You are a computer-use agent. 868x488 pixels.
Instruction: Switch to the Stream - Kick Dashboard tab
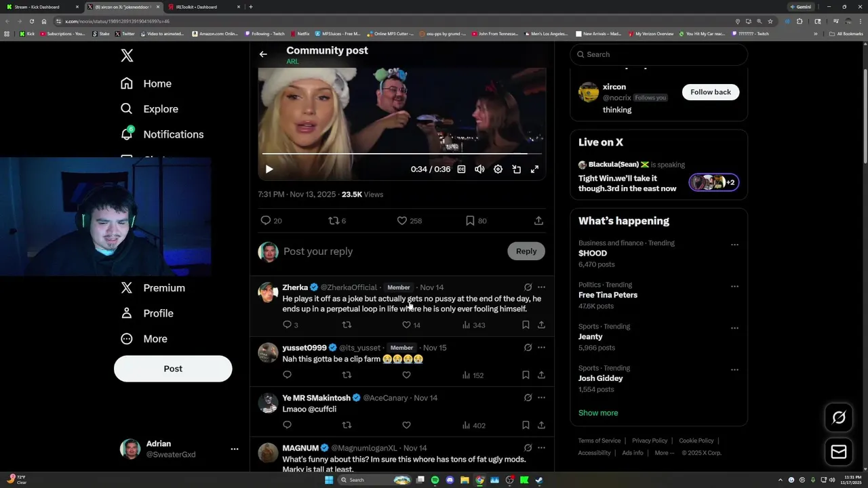(x=41, y=7)
